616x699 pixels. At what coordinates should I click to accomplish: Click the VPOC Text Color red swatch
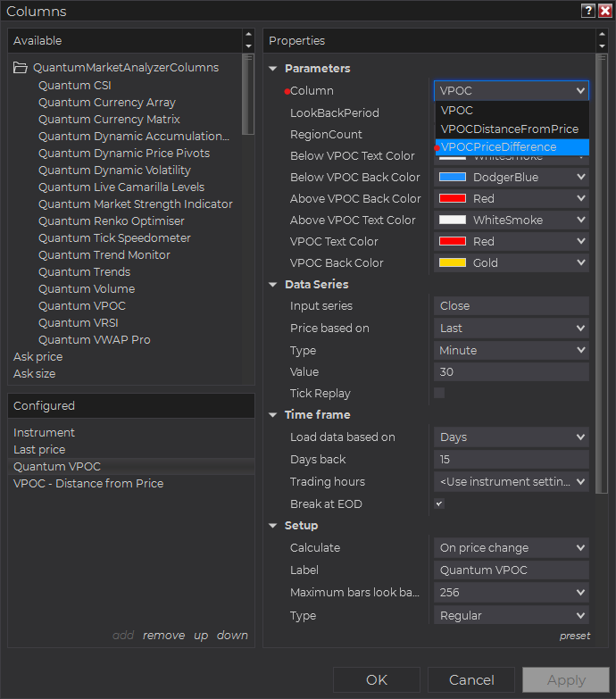[453, 241]
